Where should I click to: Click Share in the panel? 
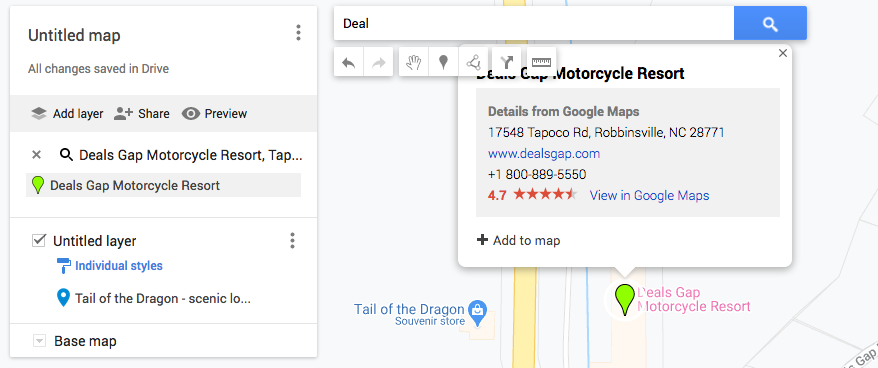point(142,114)
